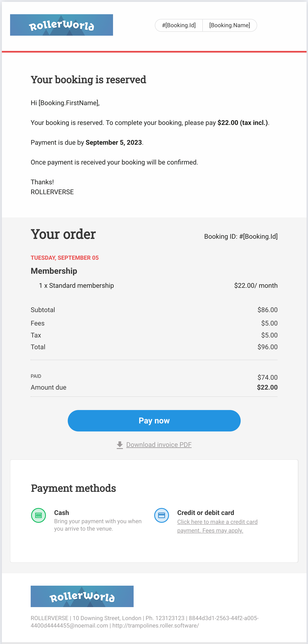Click the blue credit card icon
This screenshot has width=308, height=644.
click(161, 515)
